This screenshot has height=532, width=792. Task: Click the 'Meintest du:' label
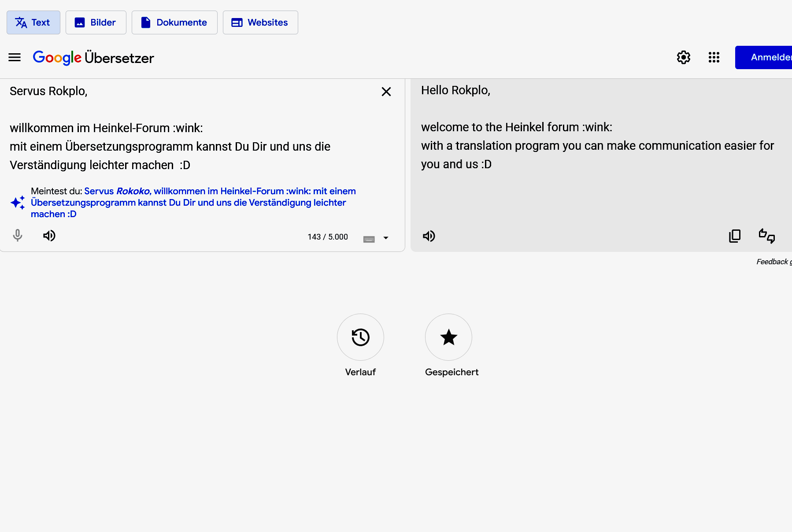tap(56, 191)
